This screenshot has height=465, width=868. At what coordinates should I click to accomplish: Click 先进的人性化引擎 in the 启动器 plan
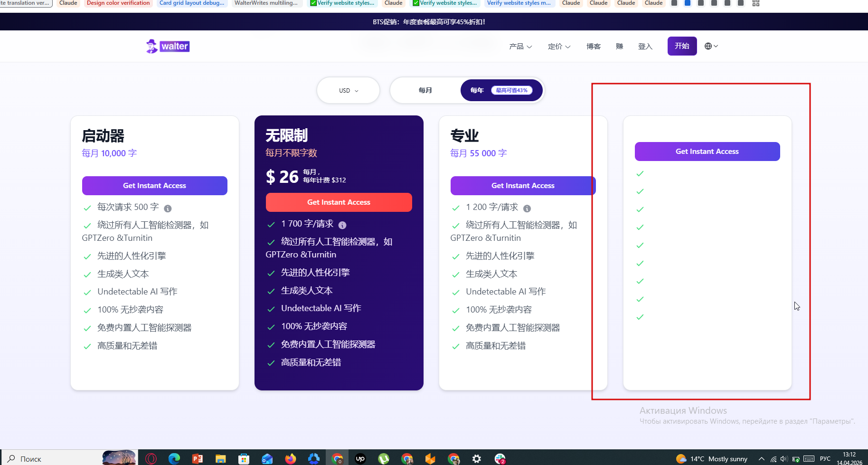(x=132, y=256)
